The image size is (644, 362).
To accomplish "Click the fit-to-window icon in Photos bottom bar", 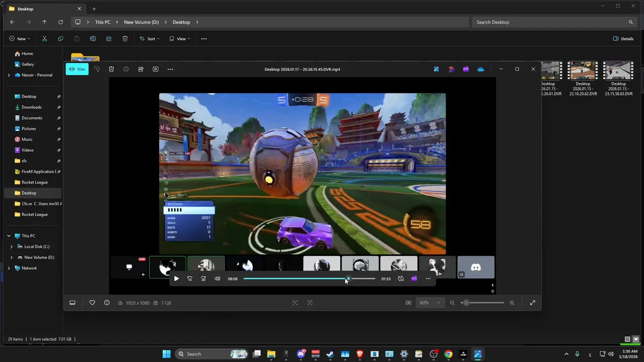I will 295,303.
